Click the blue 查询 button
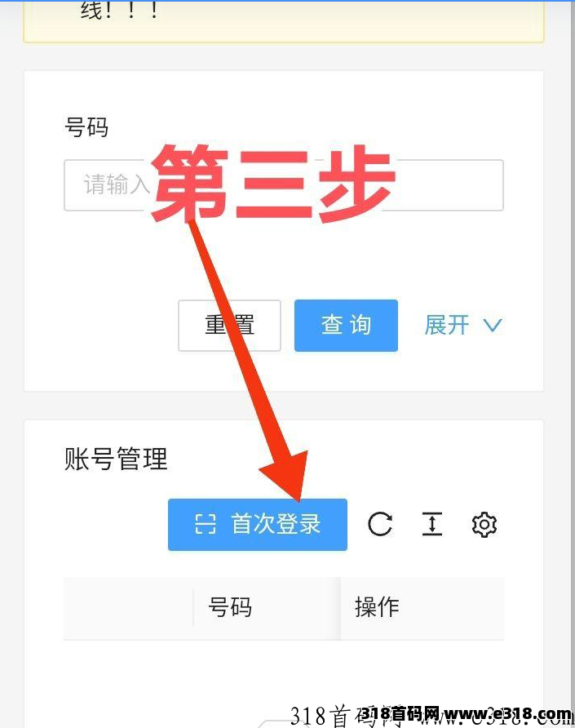The image size is (575, 728). 346,326
